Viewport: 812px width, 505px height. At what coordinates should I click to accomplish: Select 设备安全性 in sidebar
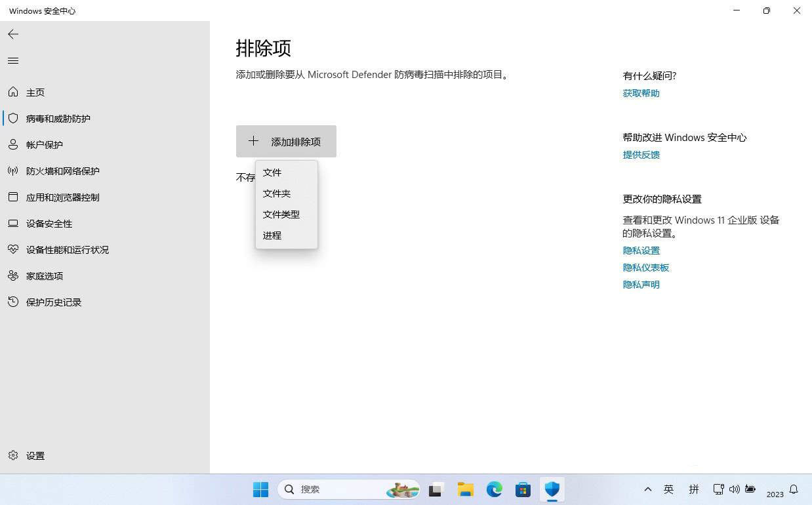(49, 224)
